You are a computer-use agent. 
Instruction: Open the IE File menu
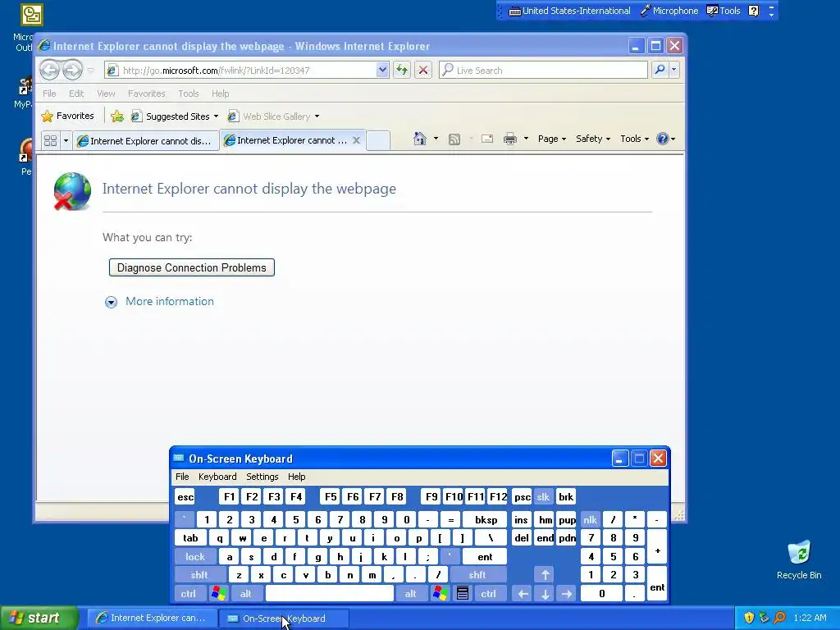point(49,94)
